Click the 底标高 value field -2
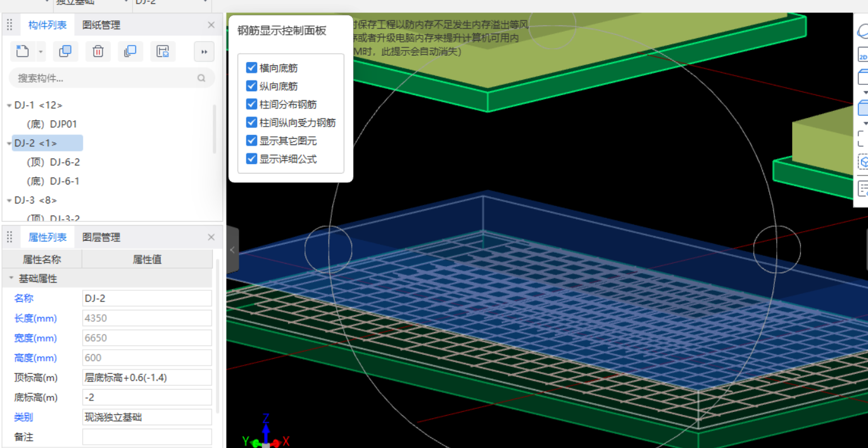 (x=147, y=397)
